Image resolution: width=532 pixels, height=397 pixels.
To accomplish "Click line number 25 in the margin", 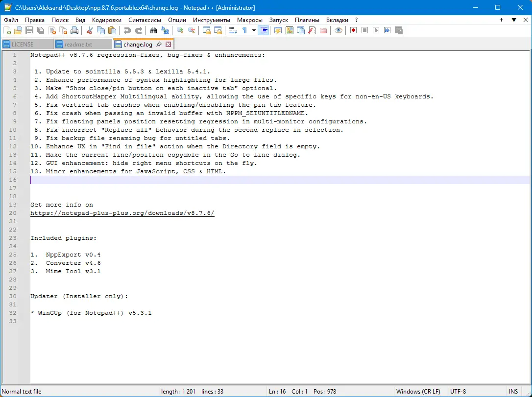I will (13, 255).
